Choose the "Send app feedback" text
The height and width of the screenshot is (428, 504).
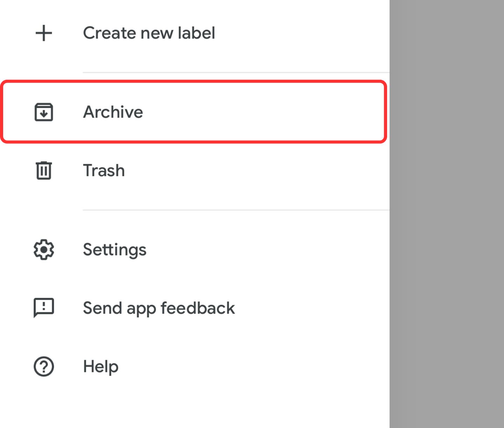pos(159,308)
